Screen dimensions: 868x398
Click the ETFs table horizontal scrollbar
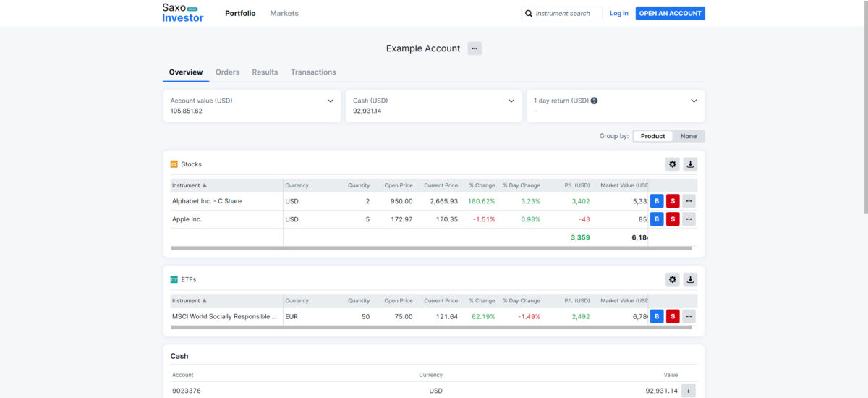(x=431, y=327)
